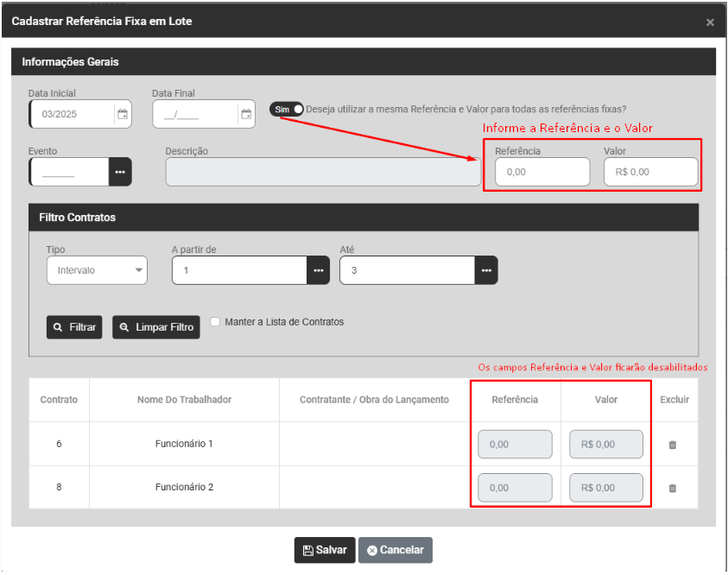This screenshot has height=575, width=728.
Task: Click the Descrição text field
Action: [x=323, y=172]
